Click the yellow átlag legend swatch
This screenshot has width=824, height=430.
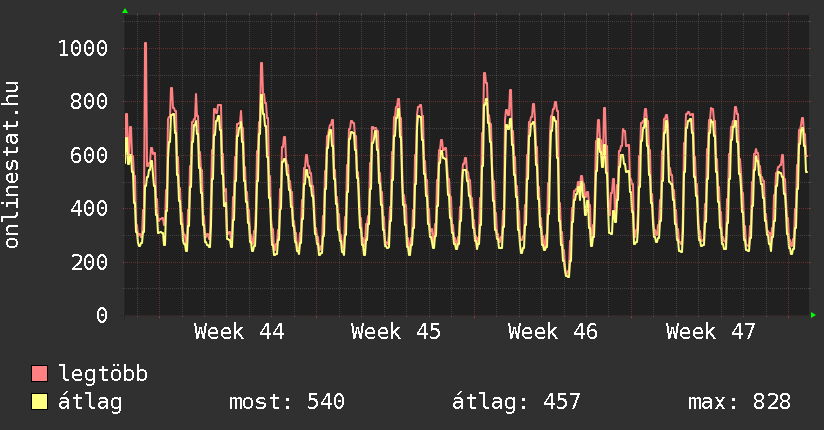click(x=40, y=402)
